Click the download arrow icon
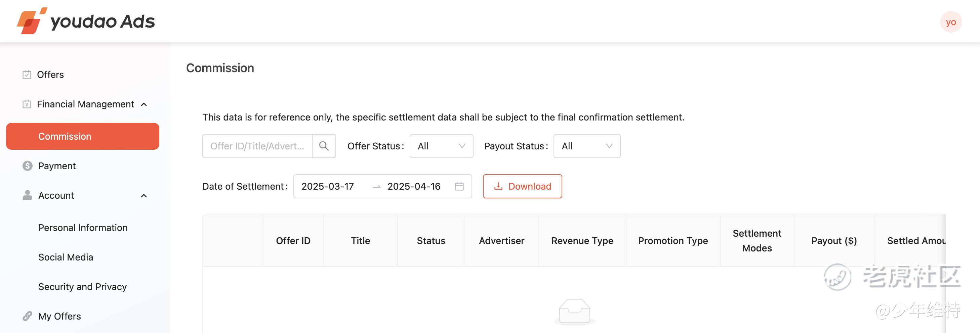 (498, 186)
